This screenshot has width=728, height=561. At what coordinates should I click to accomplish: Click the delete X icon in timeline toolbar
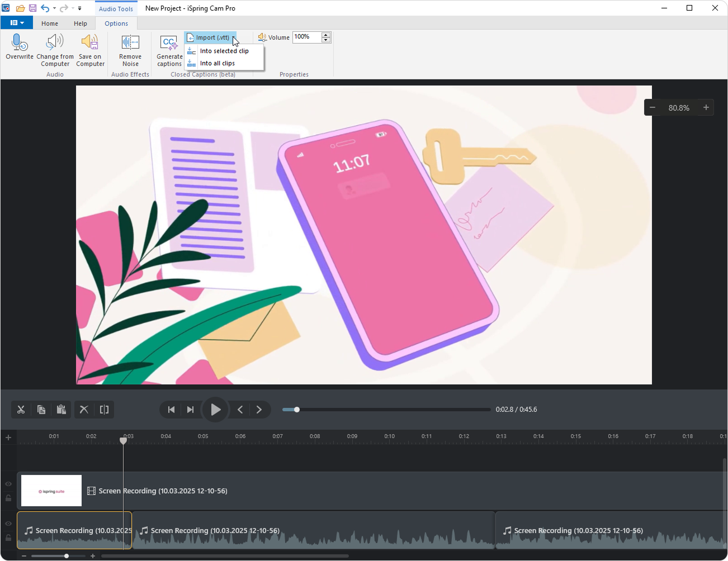pos(84,410)
